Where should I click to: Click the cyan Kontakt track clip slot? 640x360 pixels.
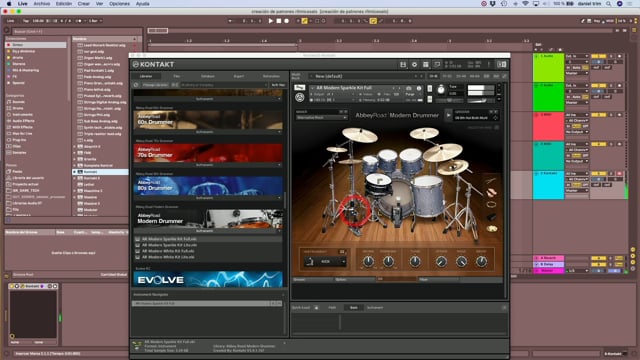click(x=549, y=185)
